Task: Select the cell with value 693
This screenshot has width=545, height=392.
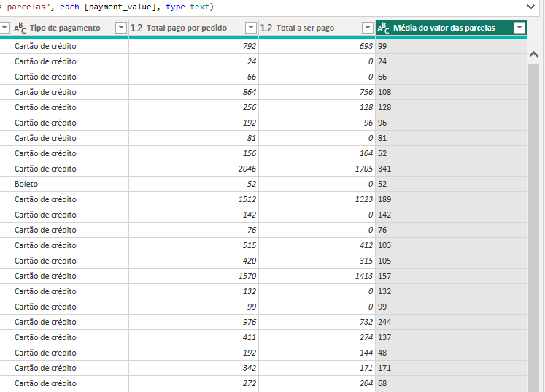Action: pyautogui.click(x=317, y=46)
